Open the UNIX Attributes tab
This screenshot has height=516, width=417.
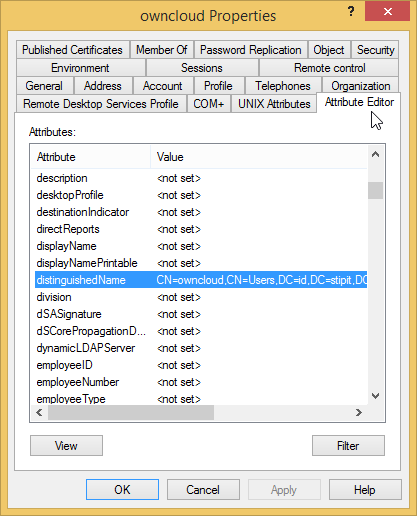click(x=274, y=104)
